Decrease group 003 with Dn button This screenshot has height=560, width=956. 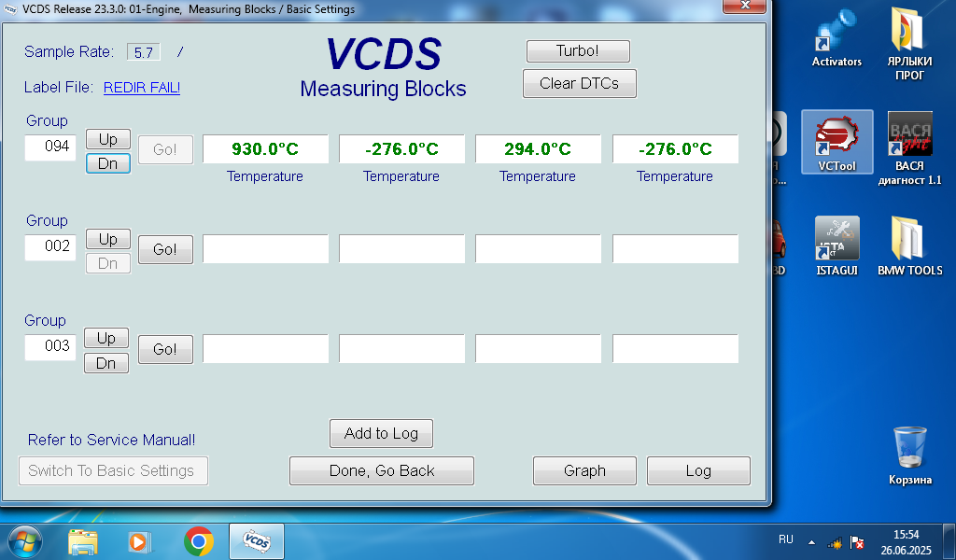106,363
